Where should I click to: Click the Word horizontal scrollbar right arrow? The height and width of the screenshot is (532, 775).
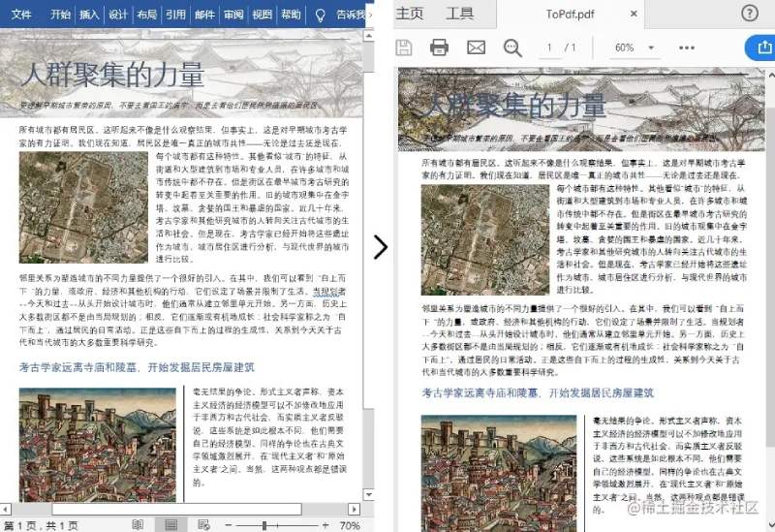(x=354, y=509)
